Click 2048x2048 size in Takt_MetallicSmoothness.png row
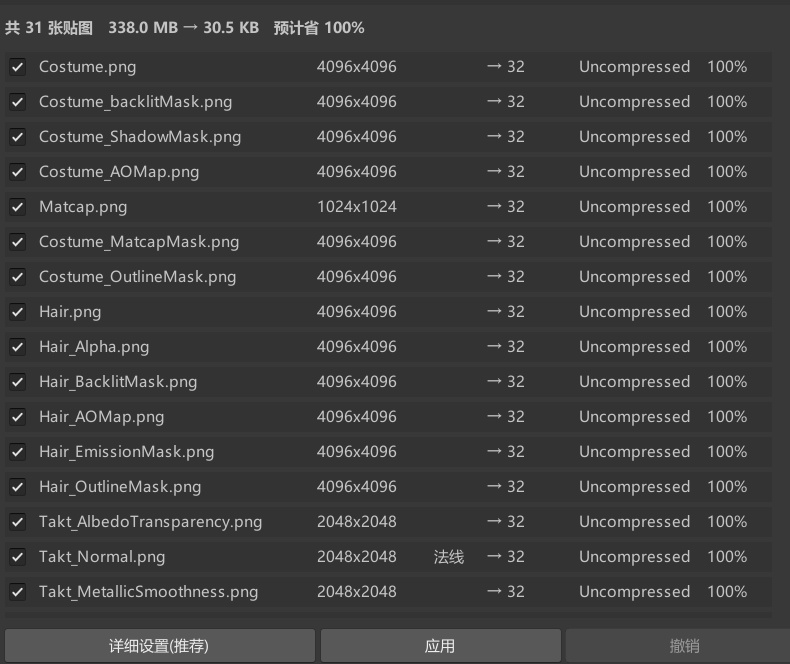Image resolution: width=790 pixels, height=664 pixels. pyautogui.click(x=357, y=592)
